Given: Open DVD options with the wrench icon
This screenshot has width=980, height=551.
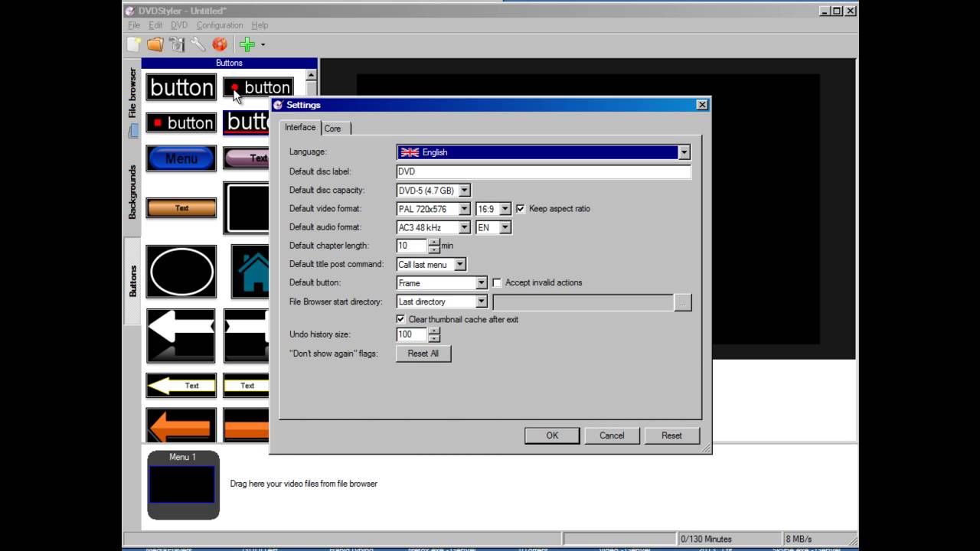Looking at the screenshot, I should pyautogui.click(x=198, y=44).
